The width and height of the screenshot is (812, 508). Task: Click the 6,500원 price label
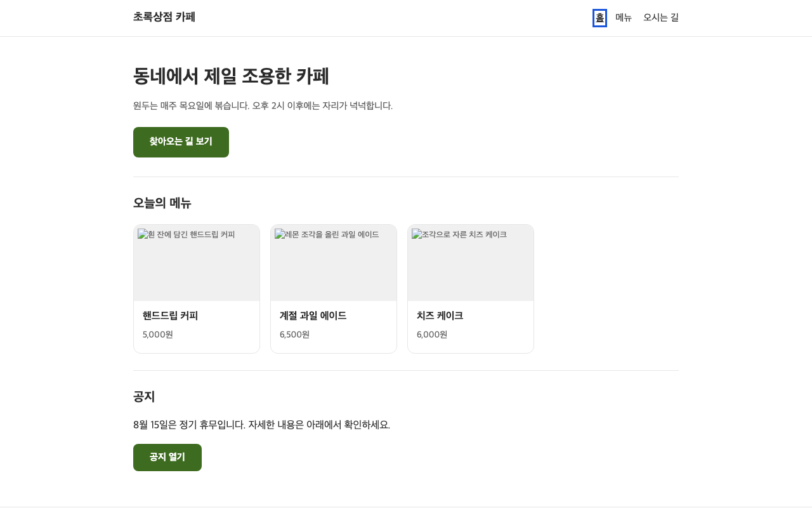(x=295, y=335)
